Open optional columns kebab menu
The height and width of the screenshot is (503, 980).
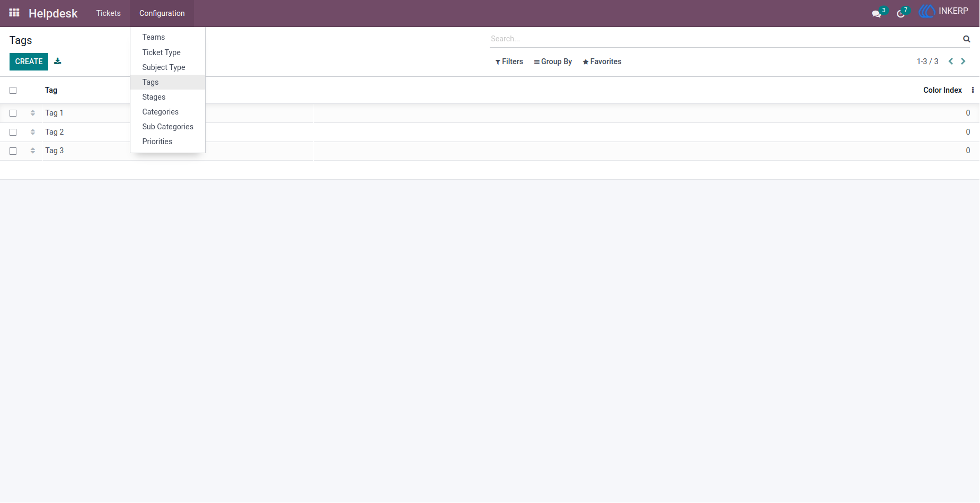click(973, 90)
